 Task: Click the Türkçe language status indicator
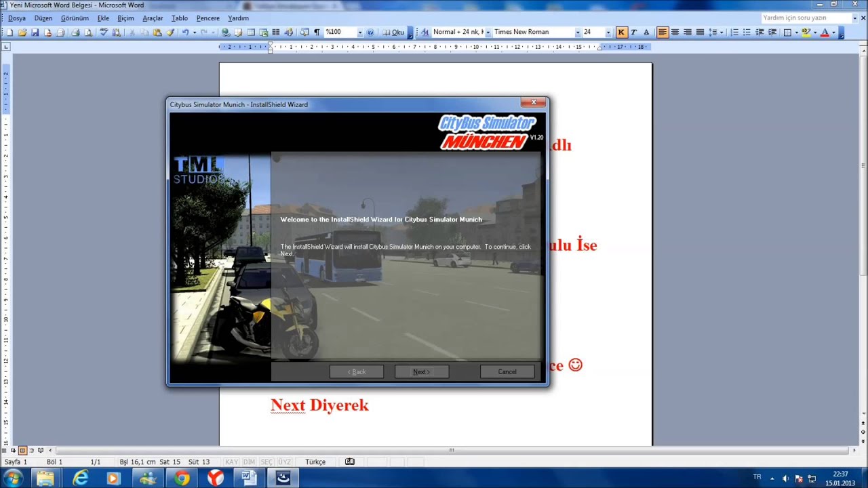(315, 462)
